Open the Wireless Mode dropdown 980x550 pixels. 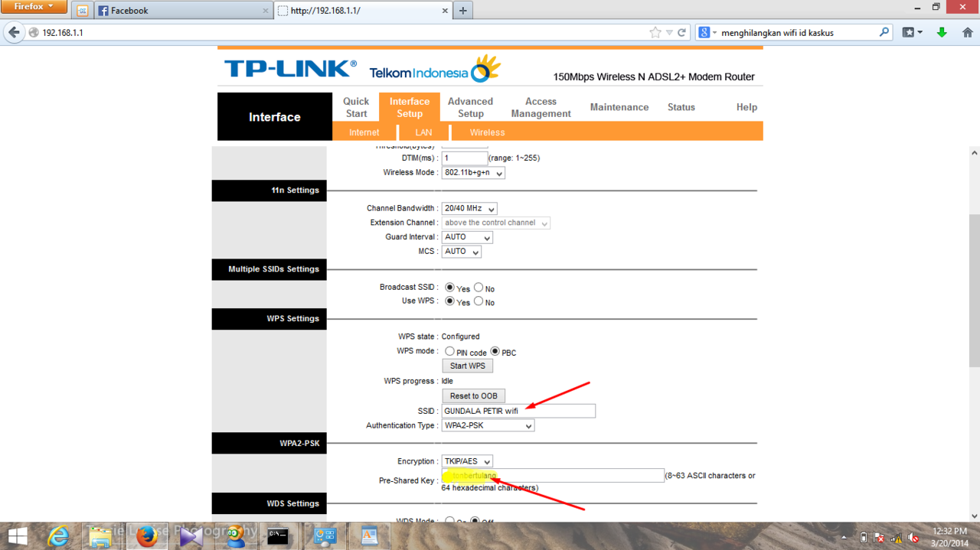[x=473, y=173]
